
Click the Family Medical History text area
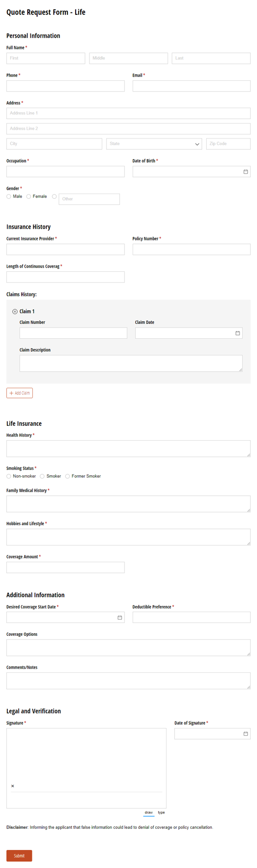pos(128,504)
